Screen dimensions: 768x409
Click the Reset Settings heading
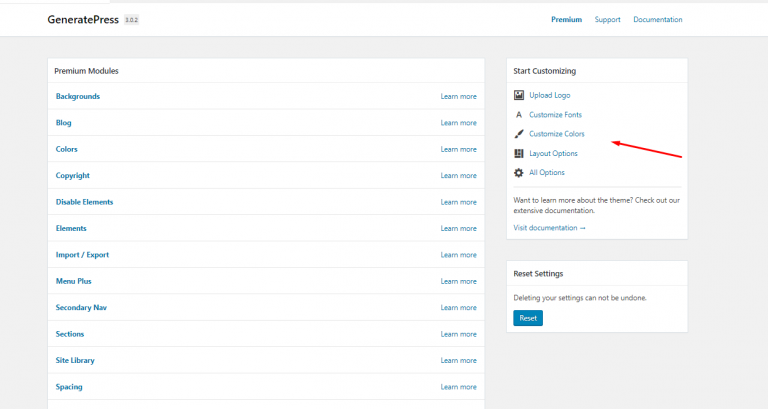coord(538,274)
